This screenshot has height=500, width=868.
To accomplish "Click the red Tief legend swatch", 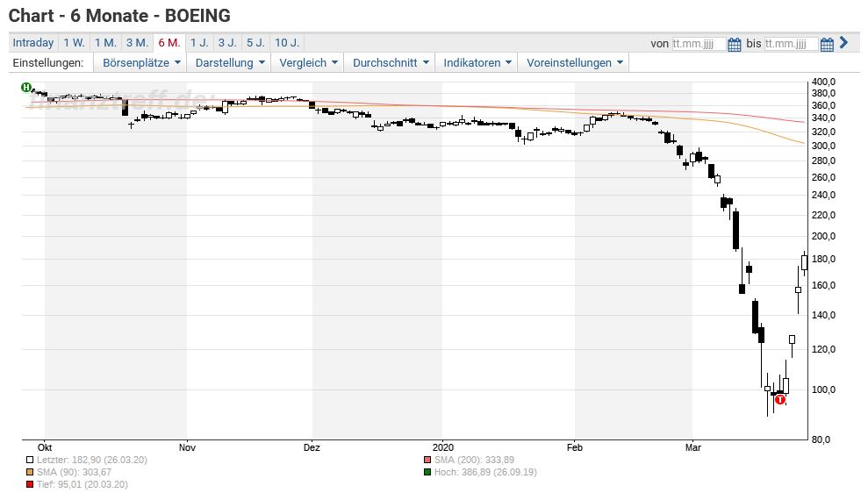I will coord(30,484).
